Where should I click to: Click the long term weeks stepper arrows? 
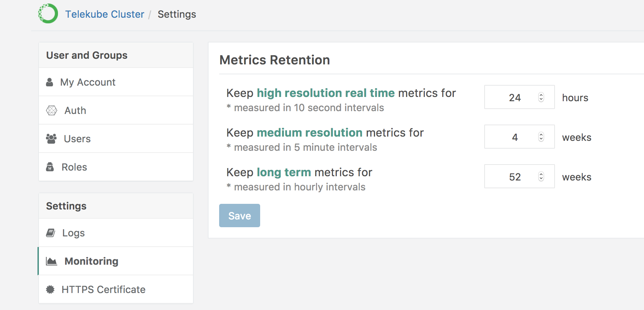541,177
